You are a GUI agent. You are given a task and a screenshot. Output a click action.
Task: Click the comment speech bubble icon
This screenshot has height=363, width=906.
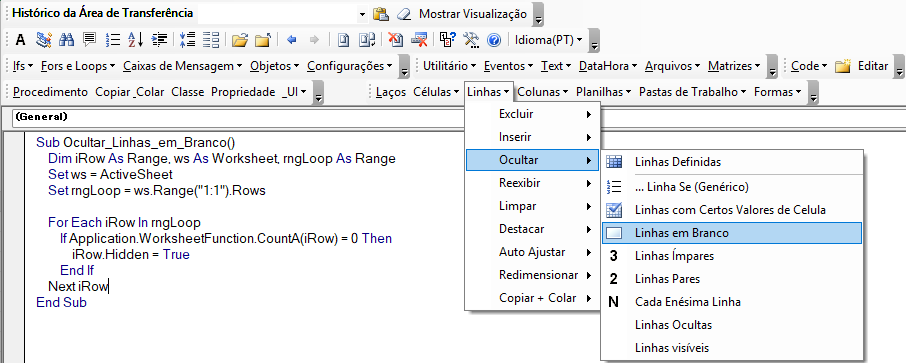coord(90,40)
